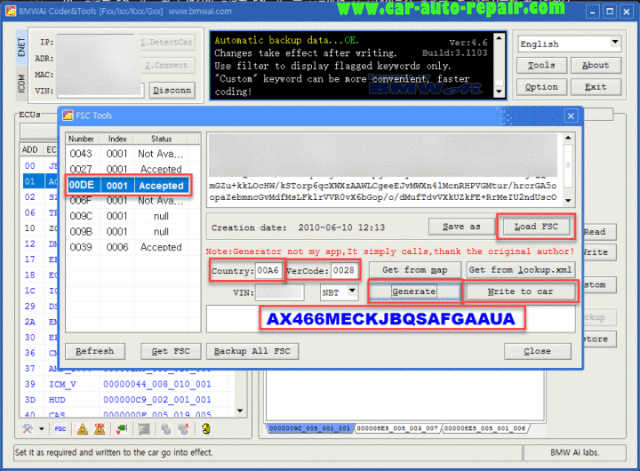The height and width of the screenshot is (471, 640).
Task: Click the VIN input field in FSC Tool
Action: 279,292
